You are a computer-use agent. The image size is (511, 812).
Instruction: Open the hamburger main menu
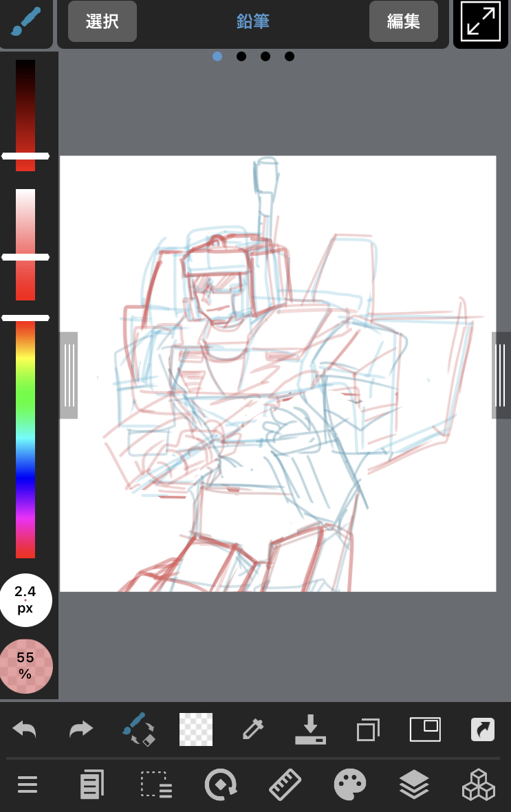pyautogui.click(x=28, y=784)
